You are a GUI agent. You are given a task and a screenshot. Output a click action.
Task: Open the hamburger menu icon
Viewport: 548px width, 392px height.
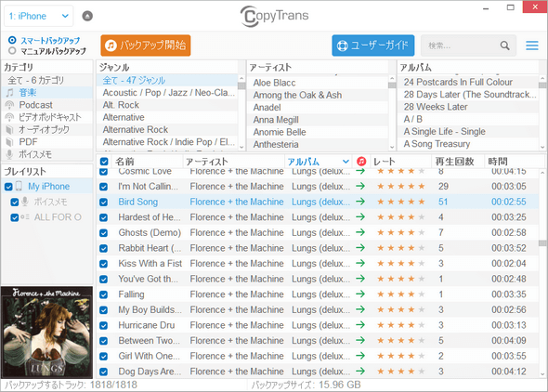click(532, 46)
